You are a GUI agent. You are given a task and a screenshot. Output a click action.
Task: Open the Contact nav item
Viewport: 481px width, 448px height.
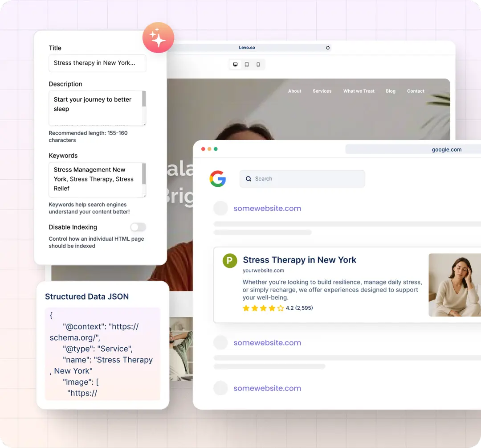416,91
